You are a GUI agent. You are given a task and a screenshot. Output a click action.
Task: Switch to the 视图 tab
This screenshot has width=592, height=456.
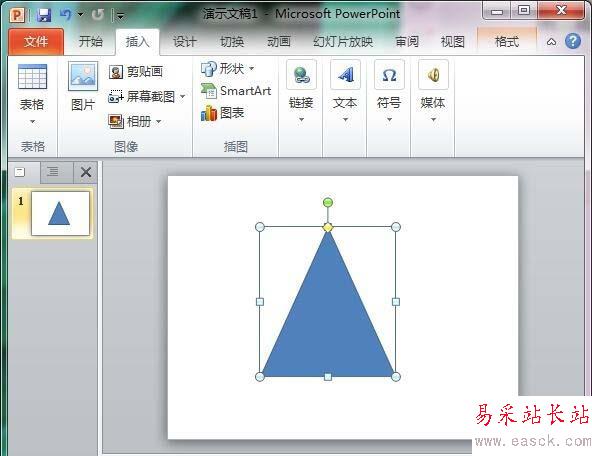tap(453, 42)
